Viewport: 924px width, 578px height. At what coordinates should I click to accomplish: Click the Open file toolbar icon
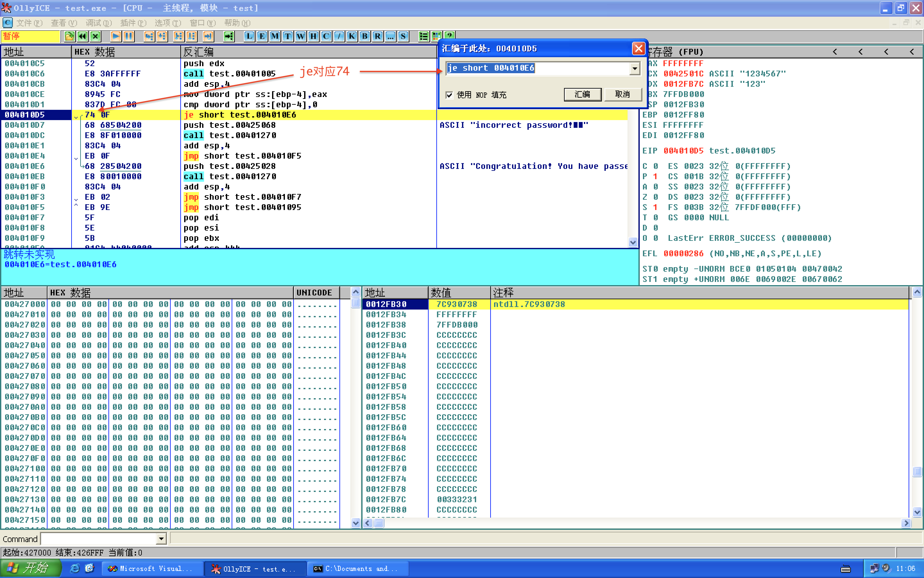[70, 36]
